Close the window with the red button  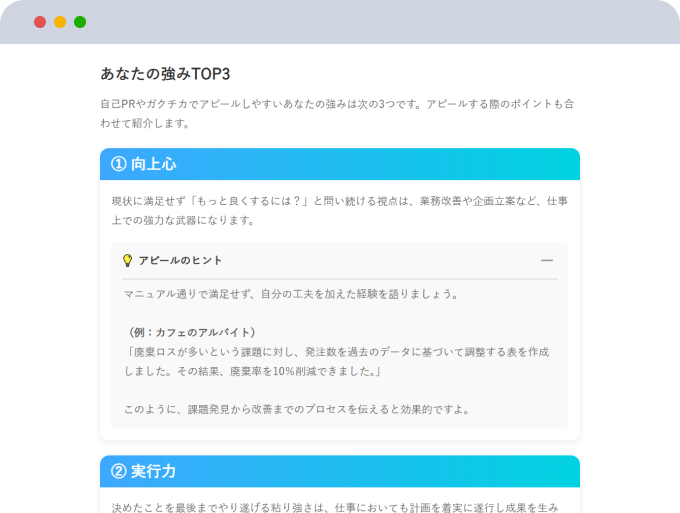(40, 22)
